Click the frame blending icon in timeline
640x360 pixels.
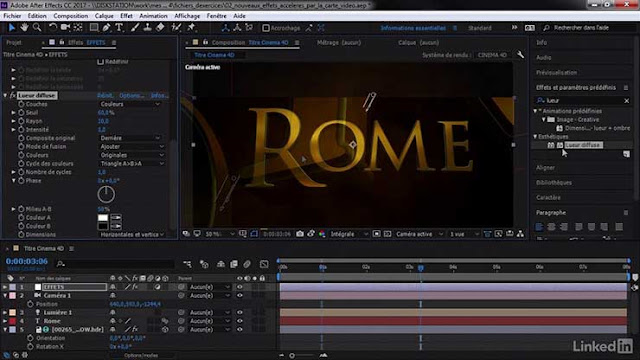(233, 264)
